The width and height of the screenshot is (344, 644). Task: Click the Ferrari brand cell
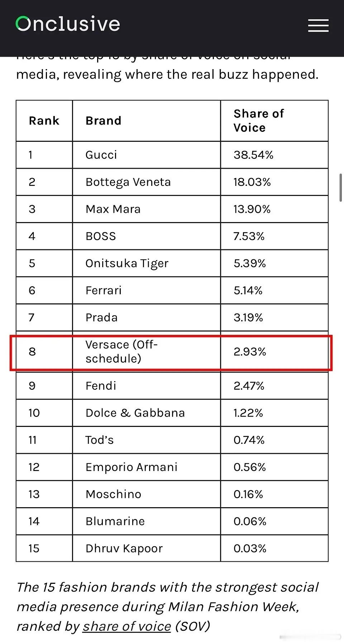point(104,290)
